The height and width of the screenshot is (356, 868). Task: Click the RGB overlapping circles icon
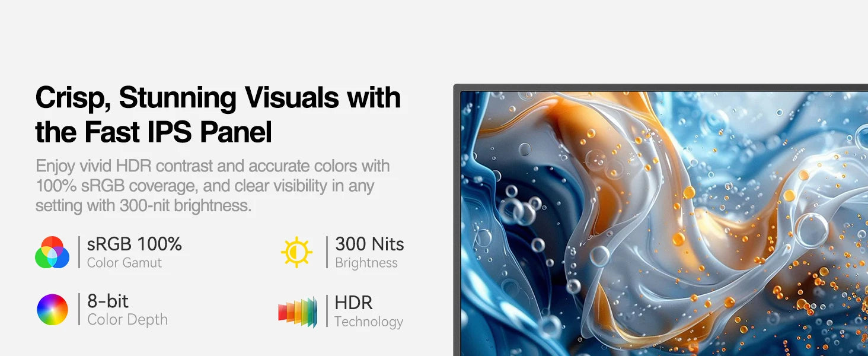click(x=52, y=252)
